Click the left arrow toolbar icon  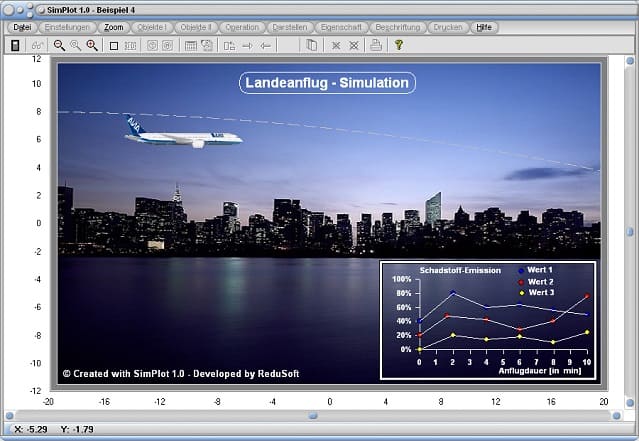click(x=265, y=46)
